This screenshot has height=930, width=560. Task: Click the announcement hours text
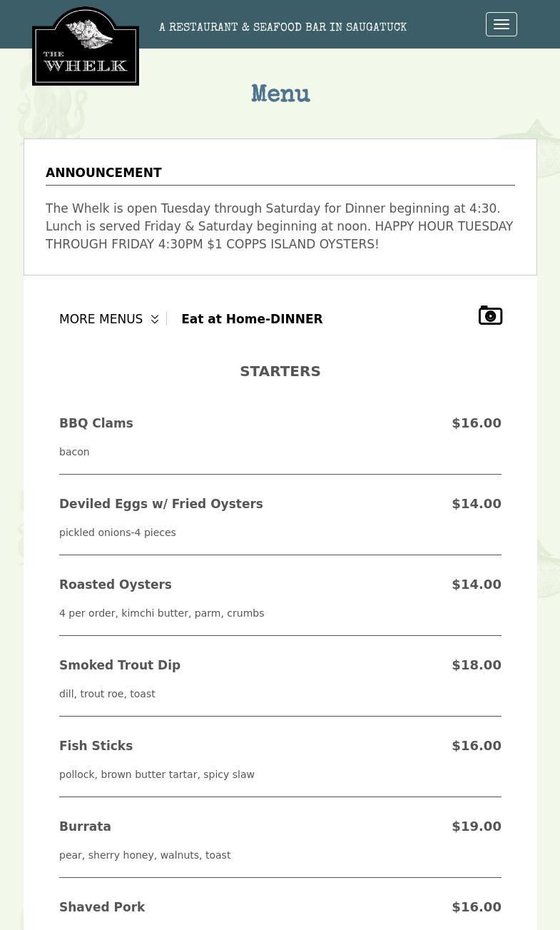(280, 226)
